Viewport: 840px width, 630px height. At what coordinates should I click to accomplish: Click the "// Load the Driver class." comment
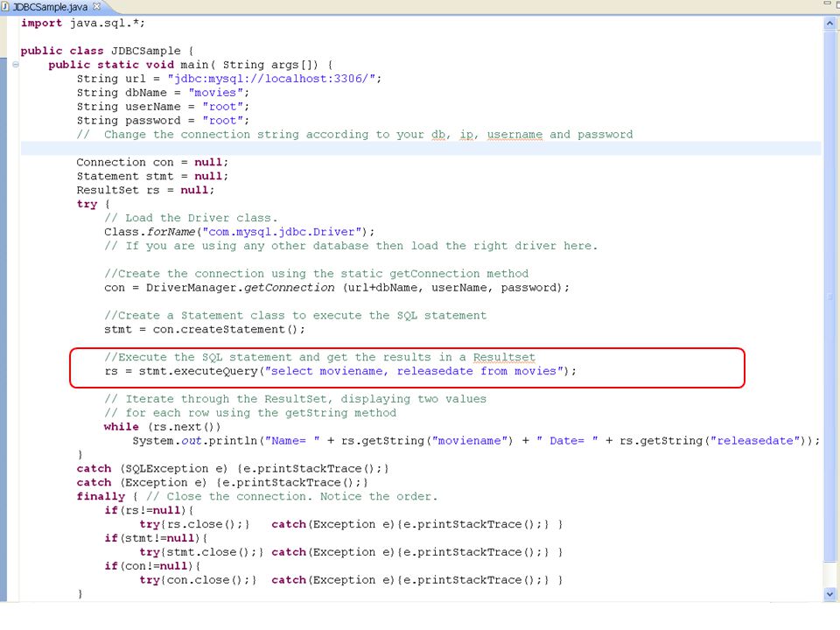pyautogui.click(x=192, y=218)
